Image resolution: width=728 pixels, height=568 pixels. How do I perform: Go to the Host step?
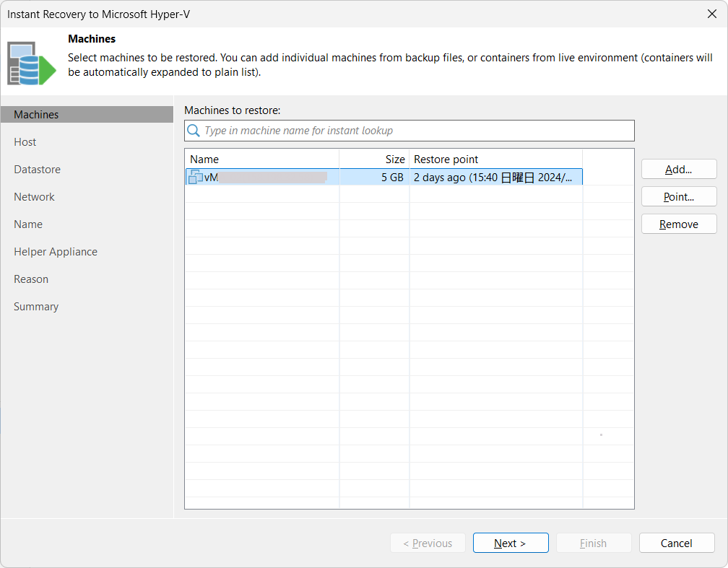[x=25, y=142]
